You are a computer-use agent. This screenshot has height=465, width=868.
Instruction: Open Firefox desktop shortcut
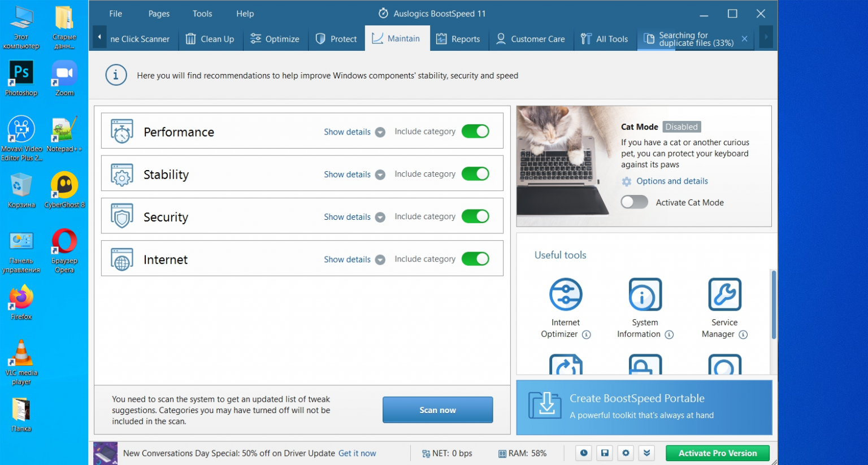click(x=21, y=302)
